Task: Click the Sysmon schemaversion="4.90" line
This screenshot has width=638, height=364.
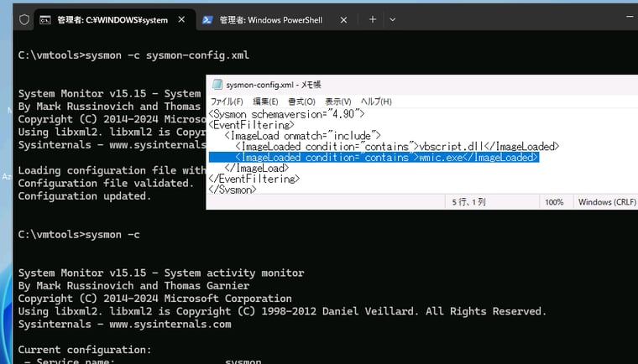Action: [286, 114]
